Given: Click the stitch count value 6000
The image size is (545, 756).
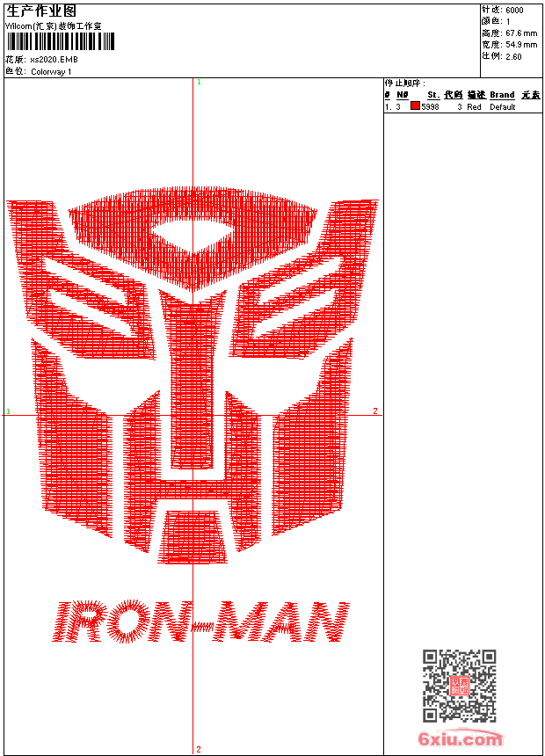Looking at the screenshot, I should click(x=514, y=10).
